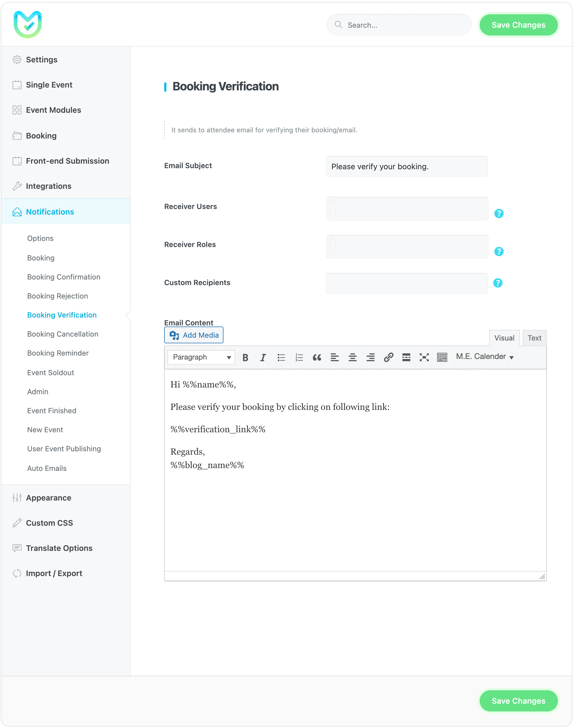Image resolution: width=575 pixels, height=728 pixels.
Task: Go to User Event Publishing submenu
Action: 64,449
